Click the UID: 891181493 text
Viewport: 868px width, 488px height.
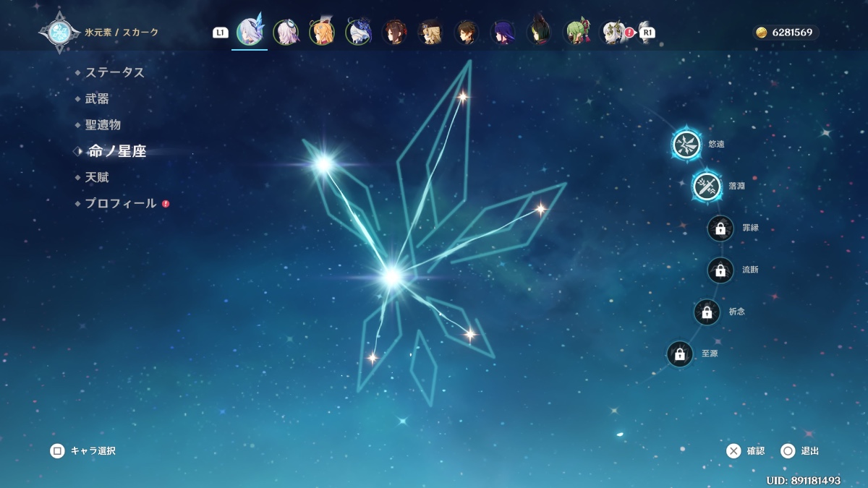point(804,481)
